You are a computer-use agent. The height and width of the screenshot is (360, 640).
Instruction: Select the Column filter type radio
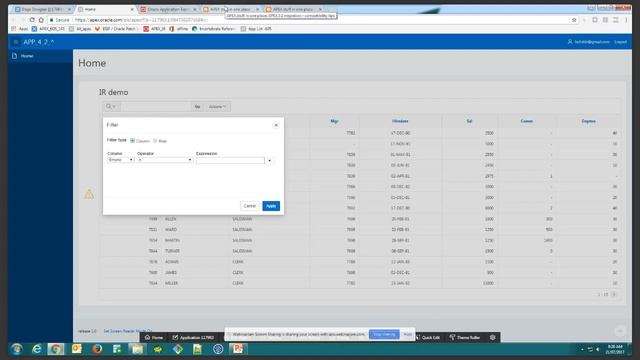coord(132,140)
